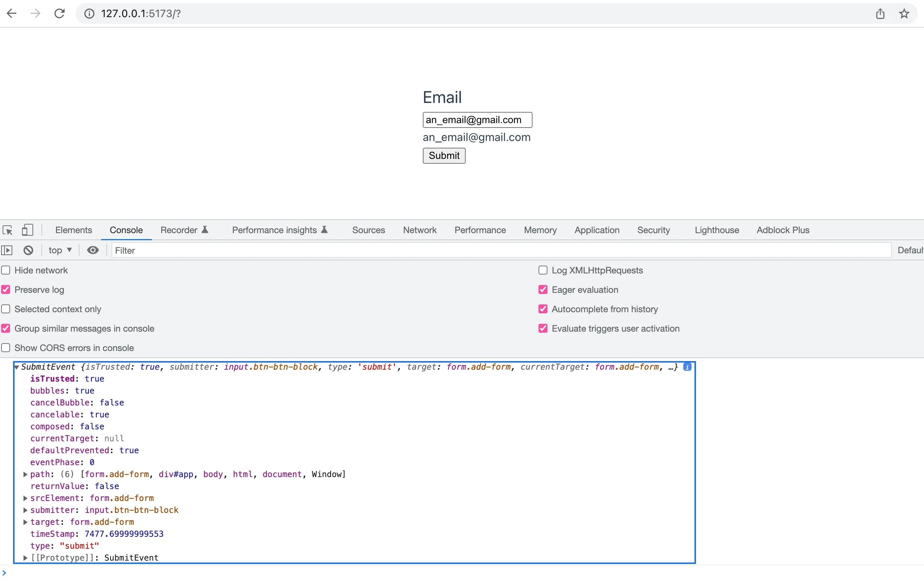Clear the console with the no-entry icon
Screen dimensions: 924x586
click(28, 250)
